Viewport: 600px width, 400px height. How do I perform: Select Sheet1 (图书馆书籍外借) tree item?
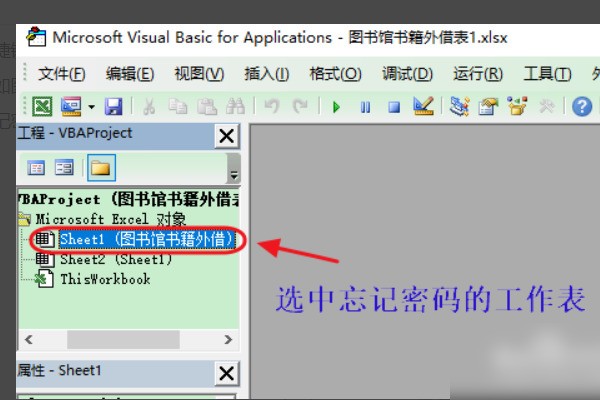147,240
